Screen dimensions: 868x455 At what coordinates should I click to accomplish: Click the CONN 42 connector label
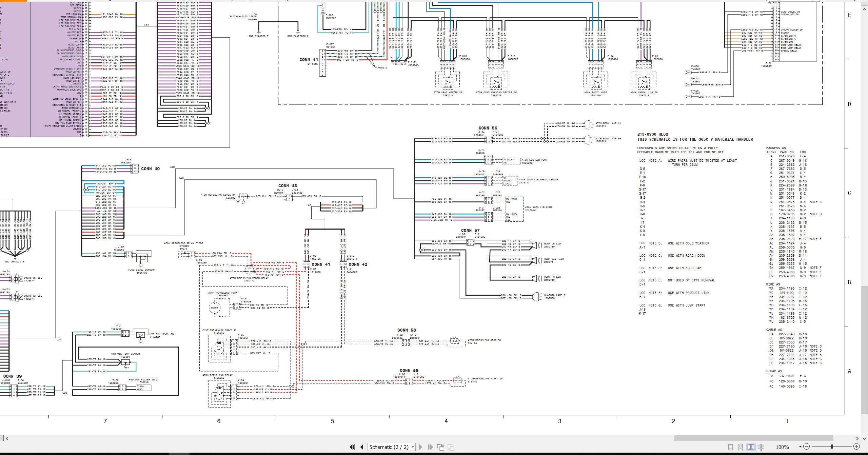(x=358, y=264)
